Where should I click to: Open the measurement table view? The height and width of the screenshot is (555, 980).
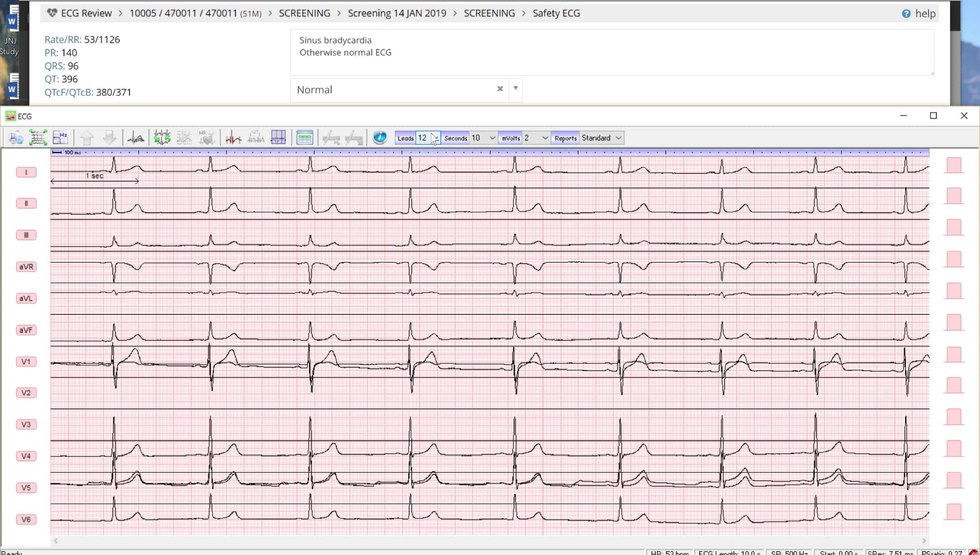[x=304, y=137]
